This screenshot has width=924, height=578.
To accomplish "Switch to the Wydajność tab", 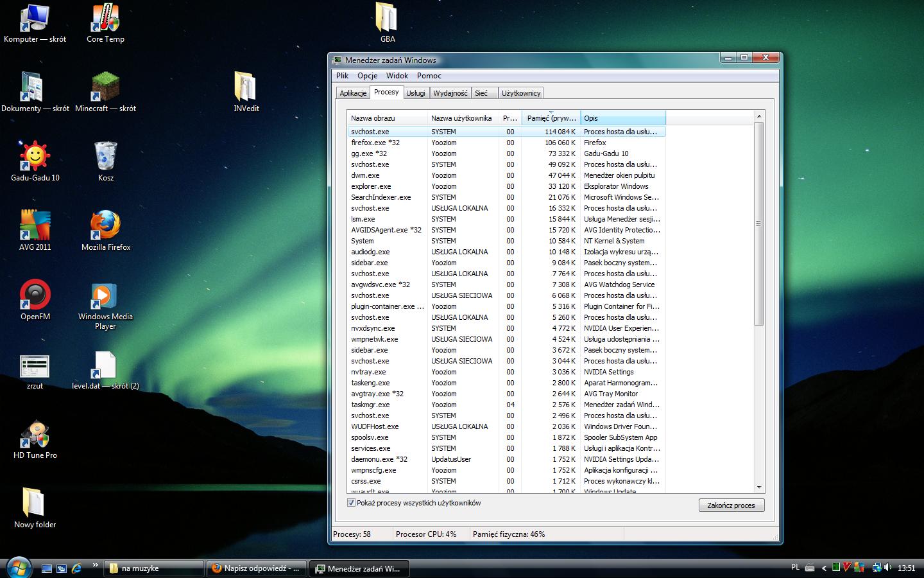I will point(450,93).
